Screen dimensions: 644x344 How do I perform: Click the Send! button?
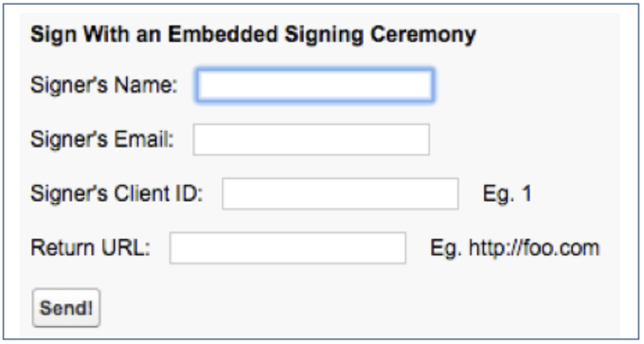pyautogui.click(x=66, y=308)
